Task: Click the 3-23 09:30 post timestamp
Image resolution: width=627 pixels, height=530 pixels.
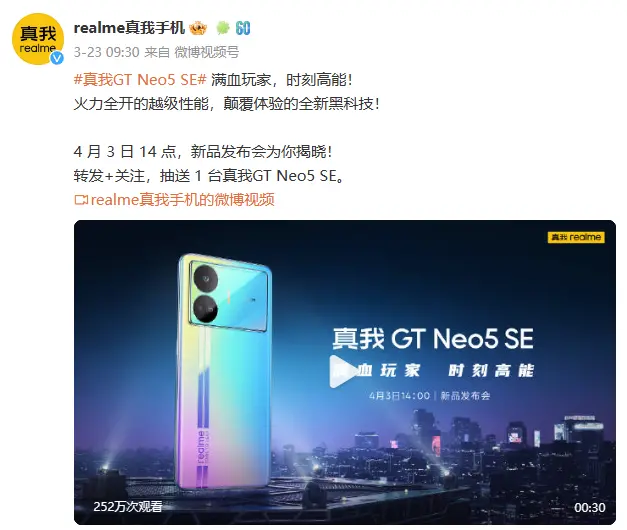Action: (x=106, y=52)
